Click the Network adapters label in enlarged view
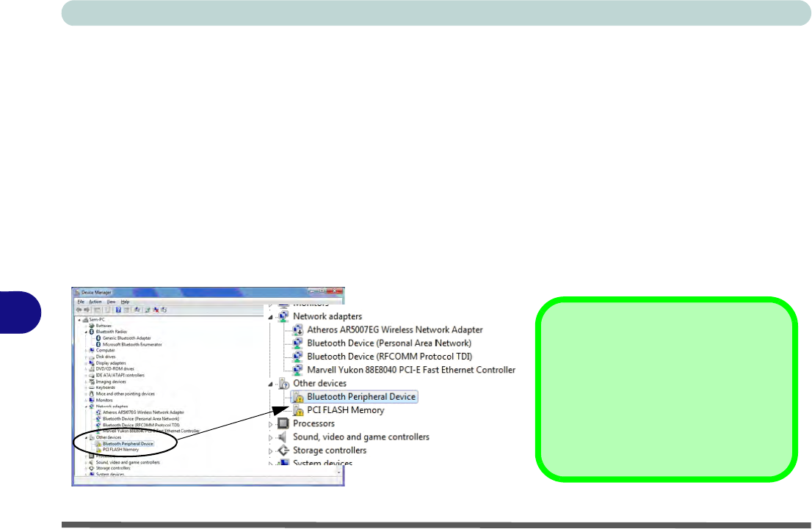Screen dimensions: 812x529 coord(327,316)
